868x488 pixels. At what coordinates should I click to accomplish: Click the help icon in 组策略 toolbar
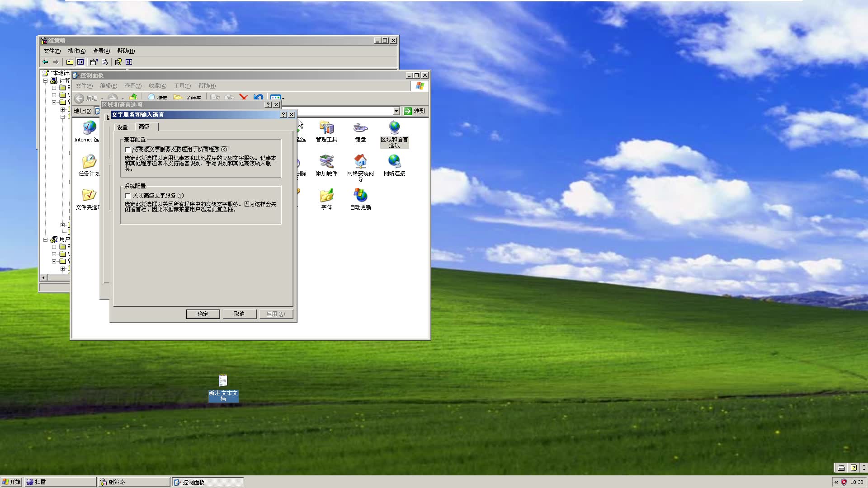coord(118,62)
